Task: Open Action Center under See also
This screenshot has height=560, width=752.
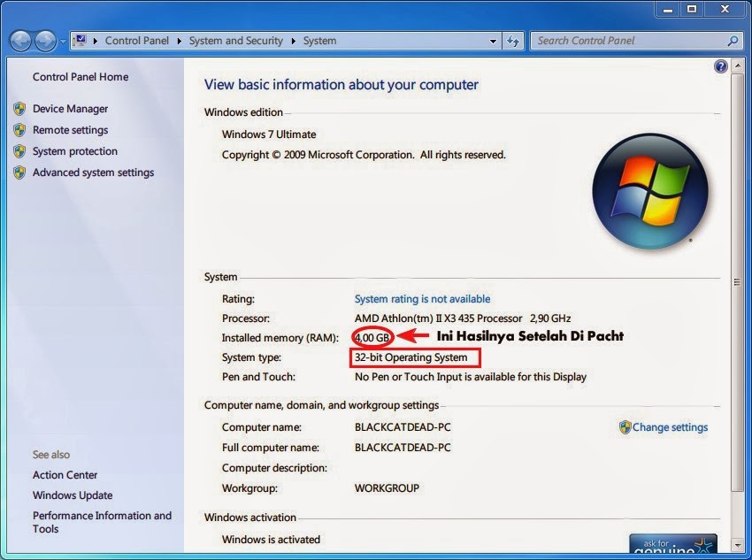Action: coord(65,475)
